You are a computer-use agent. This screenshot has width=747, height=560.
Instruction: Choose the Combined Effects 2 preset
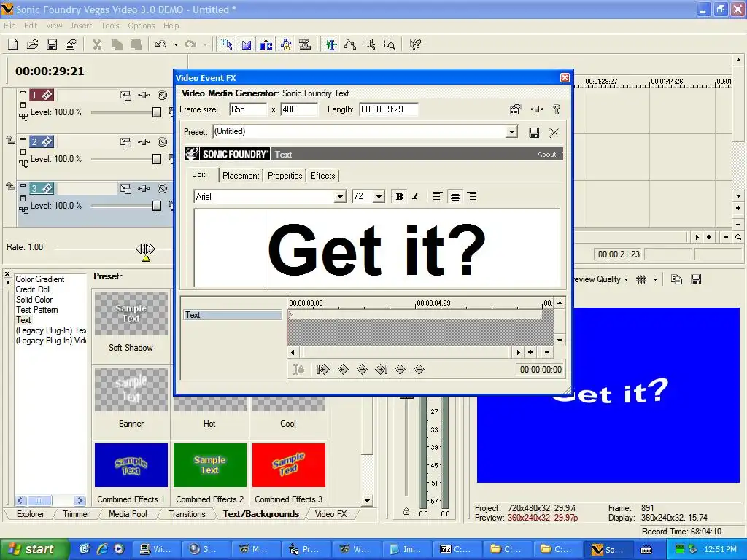click(x=209, y=473)
